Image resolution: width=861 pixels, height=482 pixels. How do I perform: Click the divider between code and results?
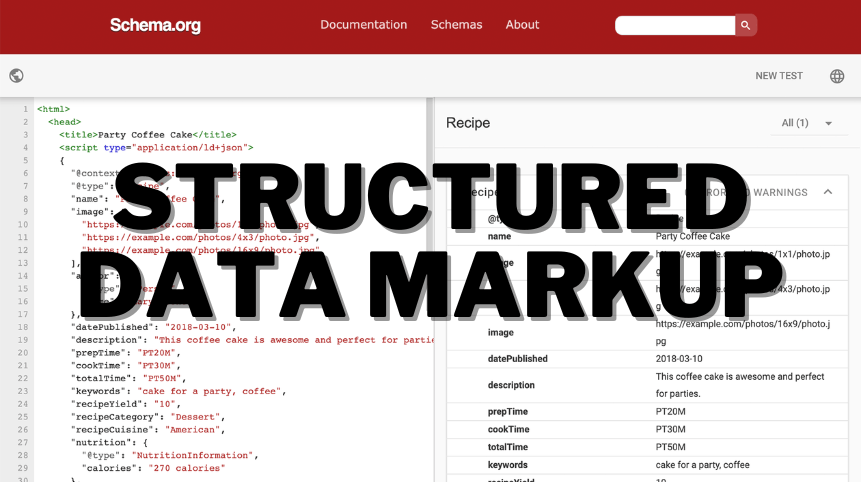[431, 290]
